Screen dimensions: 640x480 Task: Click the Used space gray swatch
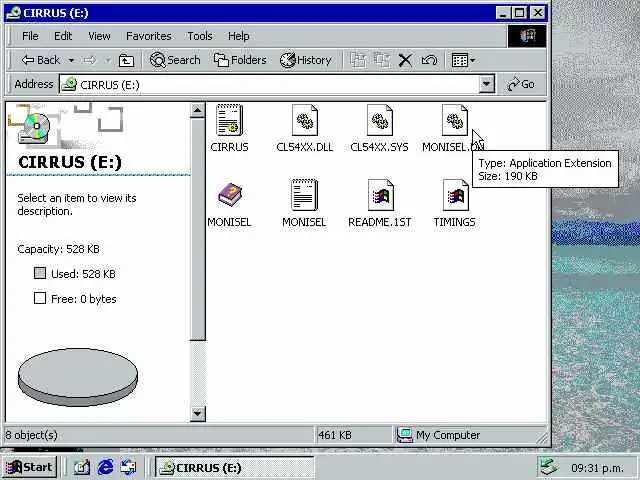coord(40,273)
